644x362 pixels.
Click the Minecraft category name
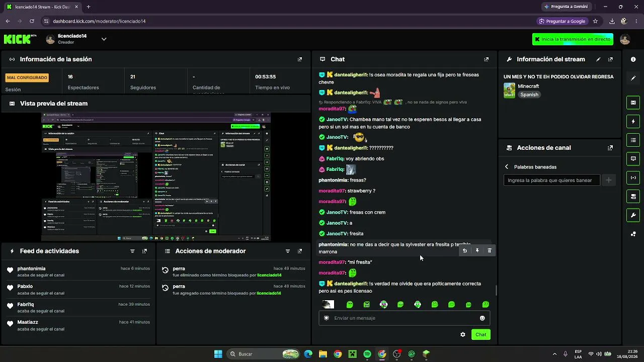[528, 86]
